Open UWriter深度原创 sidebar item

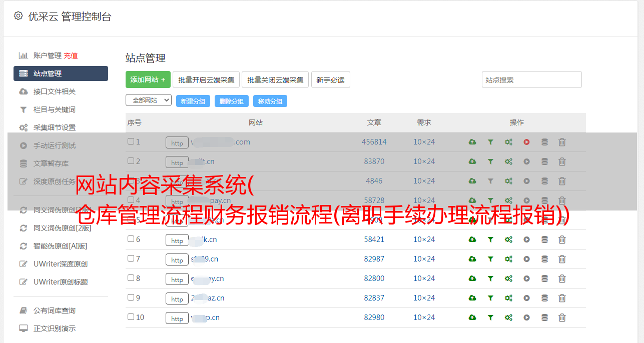[61, 264]
